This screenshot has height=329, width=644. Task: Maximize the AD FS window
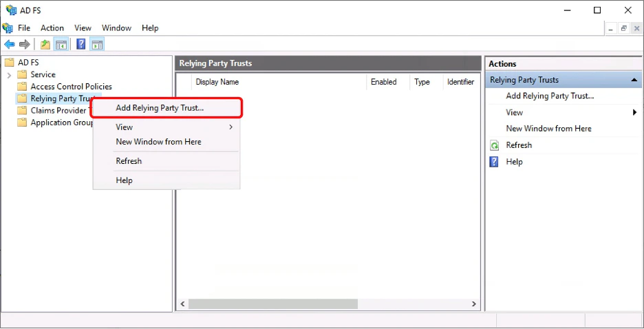597,10
